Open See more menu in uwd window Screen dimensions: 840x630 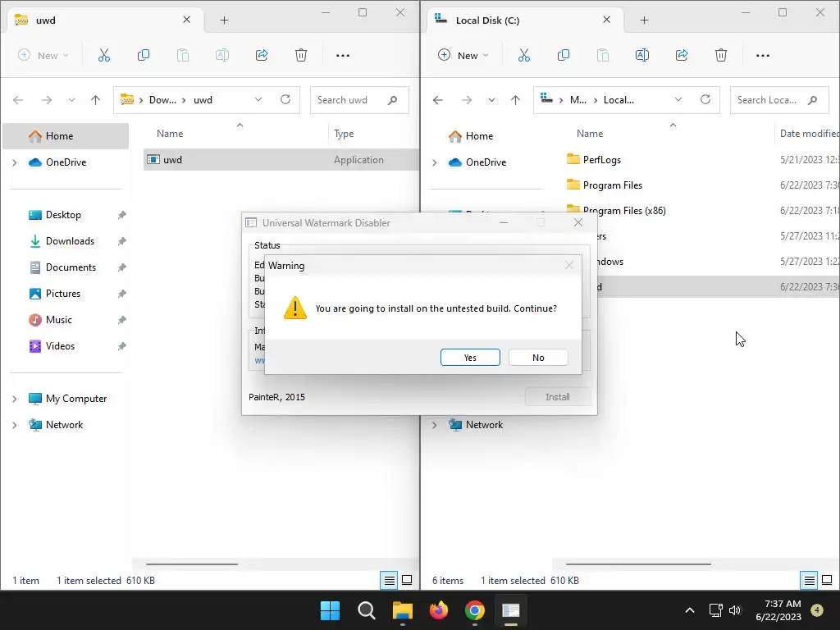(343, 55)
